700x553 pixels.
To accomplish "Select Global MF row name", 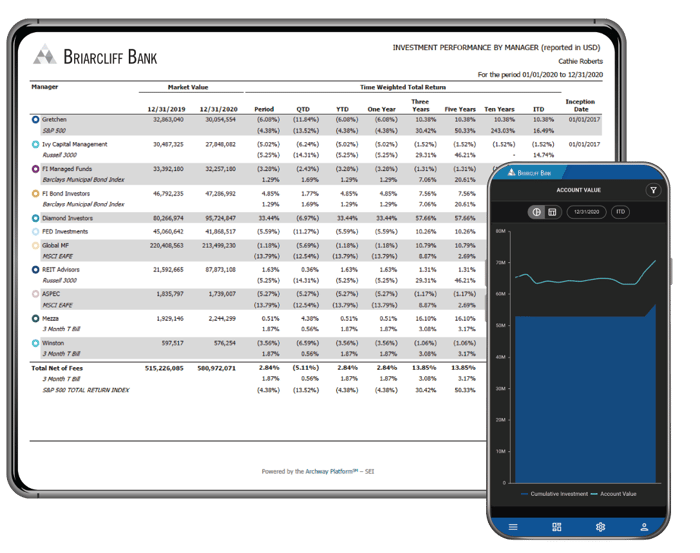I will [x=55, y=245].
